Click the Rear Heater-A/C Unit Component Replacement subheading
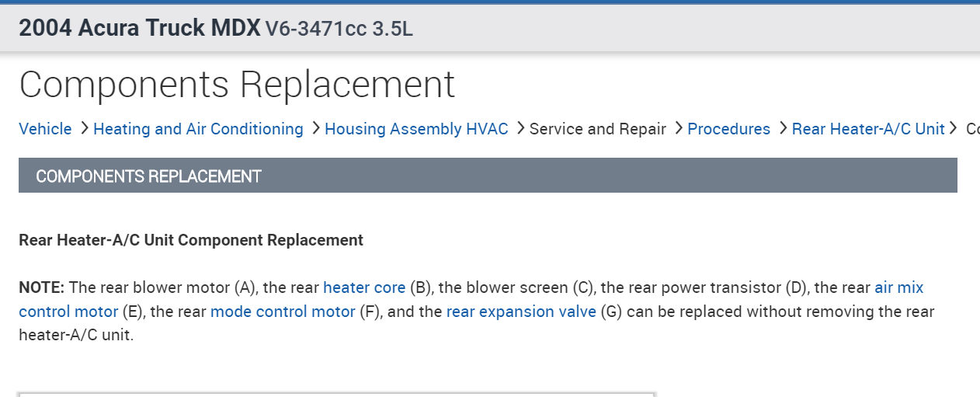This screenshot has width=980, height=397. click(x=191, y=240)
